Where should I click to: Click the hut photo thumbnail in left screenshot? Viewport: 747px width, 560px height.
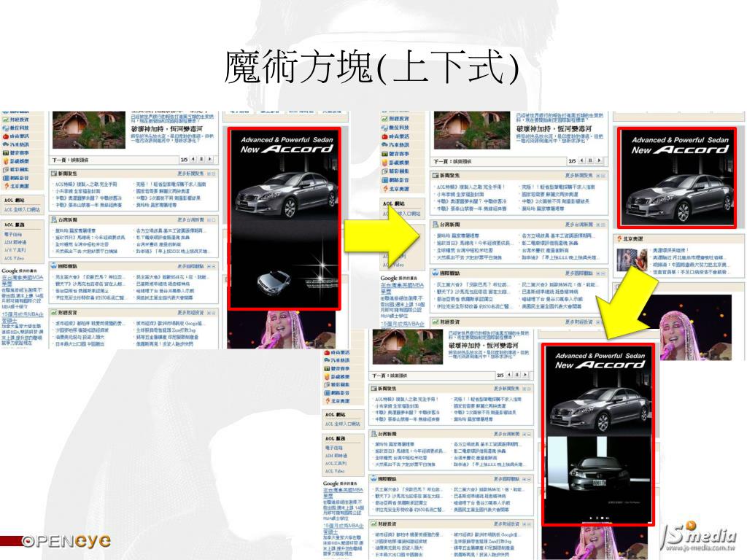[88, 130]
